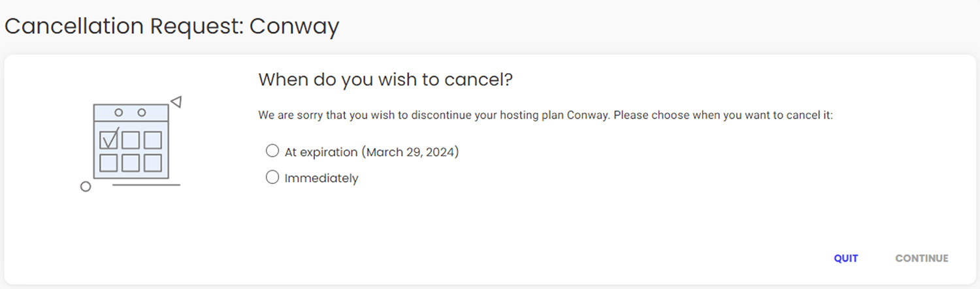980x289 pixels.
Task: Click the horizontal line under the calendar
Action: [146, 185]
